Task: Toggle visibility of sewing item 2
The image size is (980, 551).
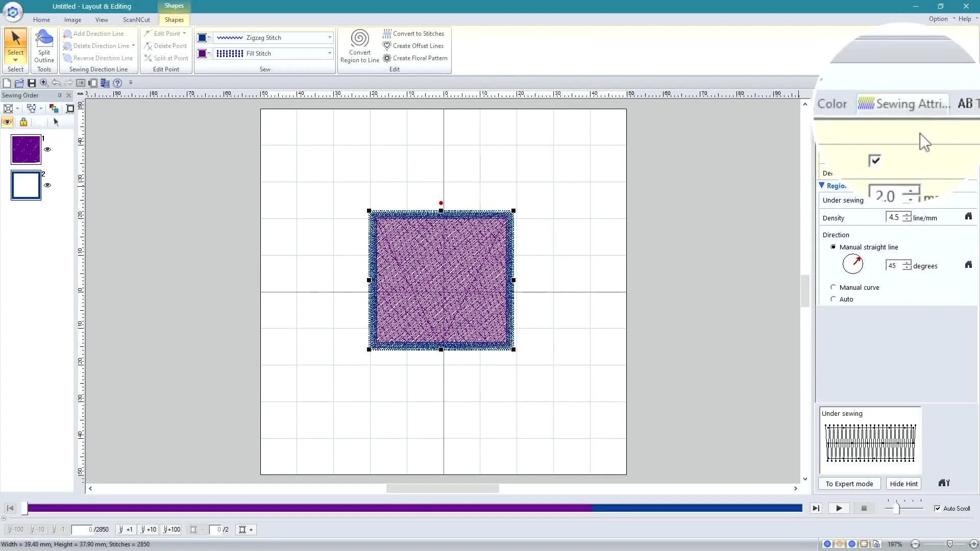Action: pyautogui.click(x=47, y=185)
